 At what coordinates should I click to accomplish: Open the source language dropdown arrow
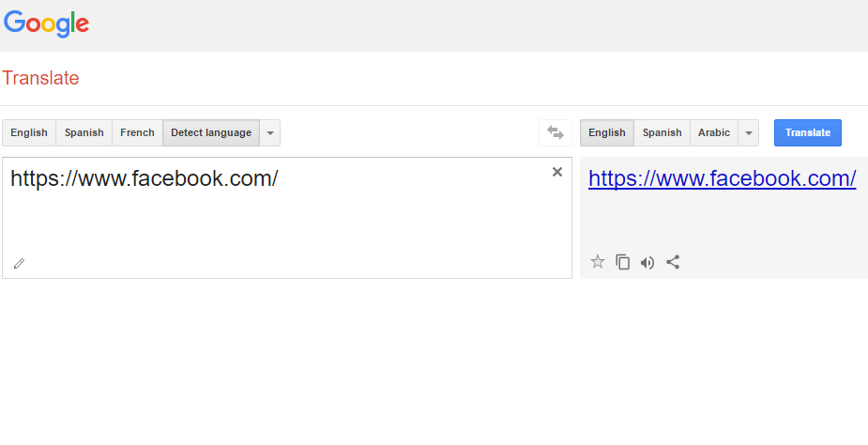click(270, 133)
